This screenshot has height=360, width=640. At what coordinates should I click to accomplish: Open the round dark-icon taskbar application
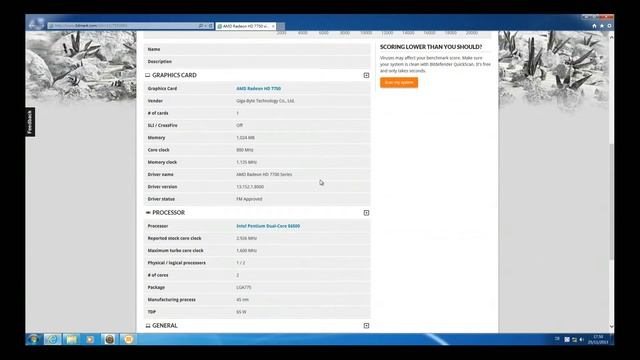[109, 340]
